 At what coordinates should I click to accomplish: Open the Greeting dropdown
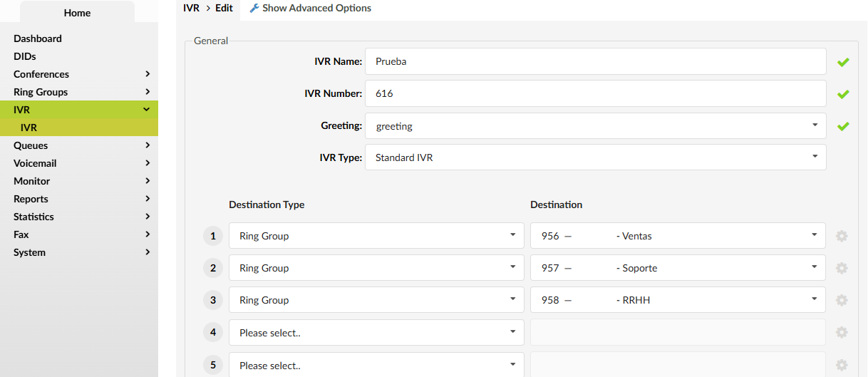tap(595, 125)
